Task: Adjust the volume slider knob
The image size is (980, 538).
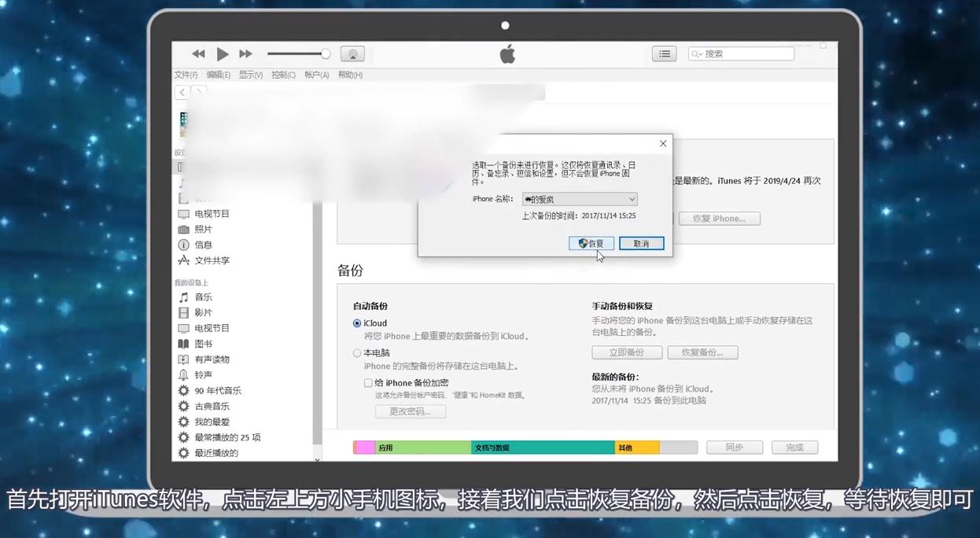Action: pos(326,53)
